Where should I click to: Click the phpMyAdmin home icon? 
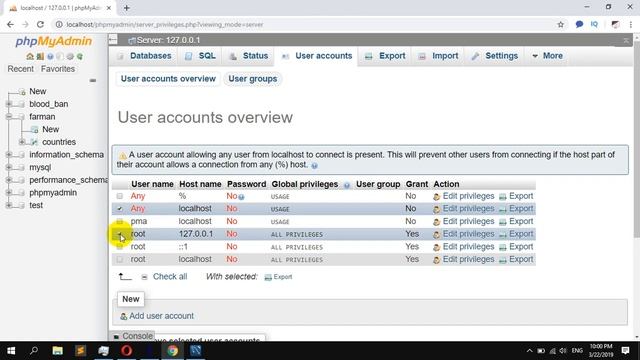[x=30, y=56]
